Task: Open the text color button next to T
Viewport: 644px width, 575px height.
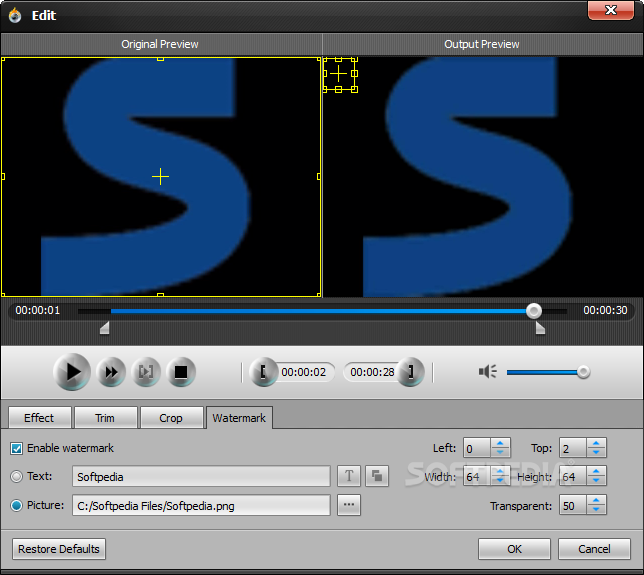Action: 377,476
